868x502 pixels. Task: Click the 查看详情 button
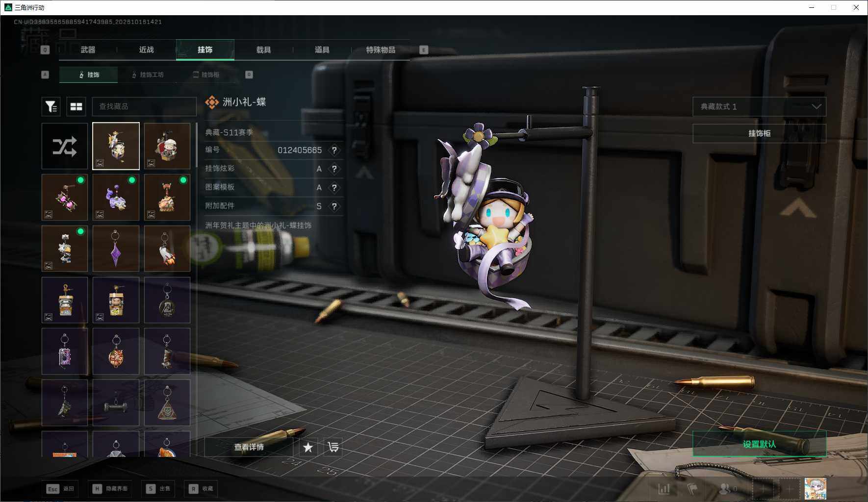point(249,447)
